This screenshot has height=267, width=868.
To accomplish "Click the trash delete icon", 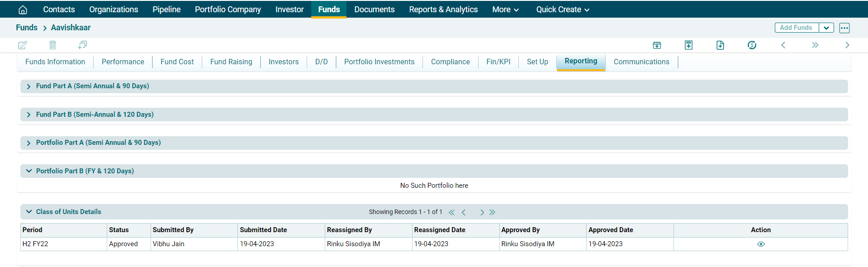I will pyautogui.click(x=52, y=45).
